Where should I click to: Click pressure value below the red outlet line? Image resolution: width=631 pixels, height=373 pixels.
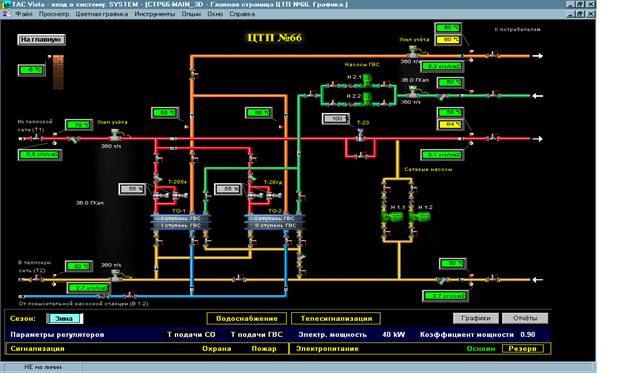click(x=442, y=155)
